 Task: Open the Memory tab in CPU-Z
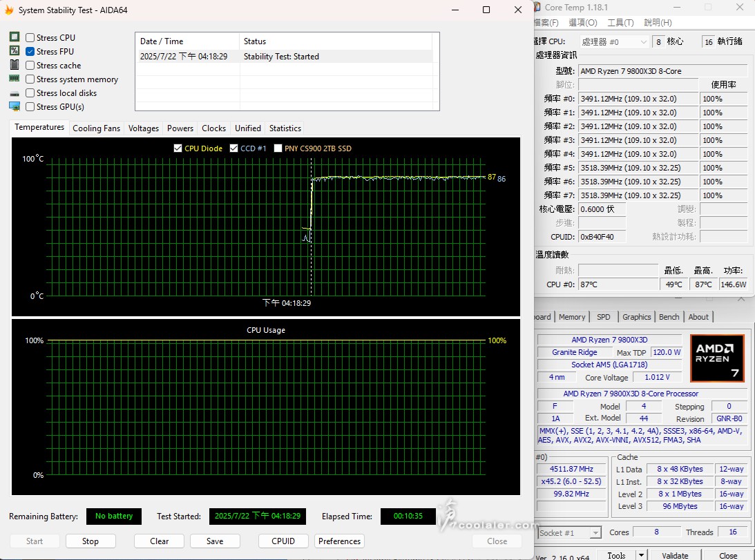click(x=572, y=317)
